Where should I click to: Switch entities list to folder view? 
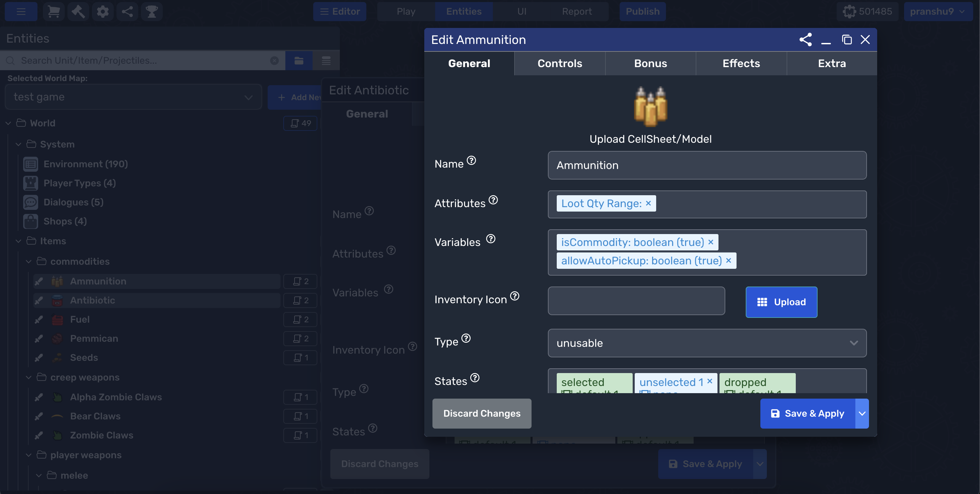[x=299, y=61]
